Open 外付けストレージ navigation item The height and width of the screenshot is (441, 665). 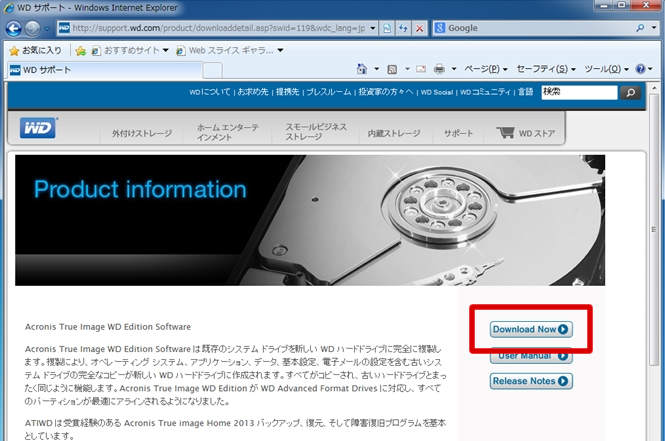click(x=142, y=133)
